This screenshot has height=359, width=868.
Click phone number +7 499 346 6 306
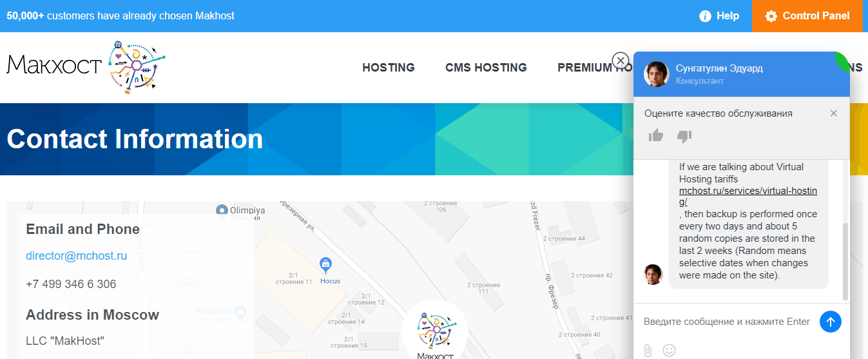[x=71, y=284]
